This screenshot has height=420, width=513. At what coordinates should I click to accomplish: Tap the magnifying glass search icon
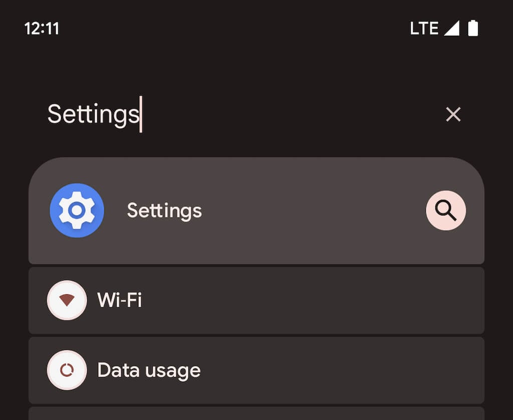point(445,211)
